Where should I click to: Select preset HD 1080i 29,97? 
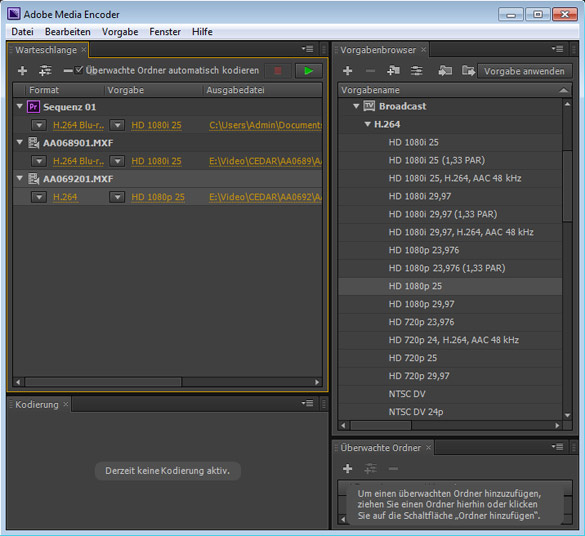click(x=450, y=196)
